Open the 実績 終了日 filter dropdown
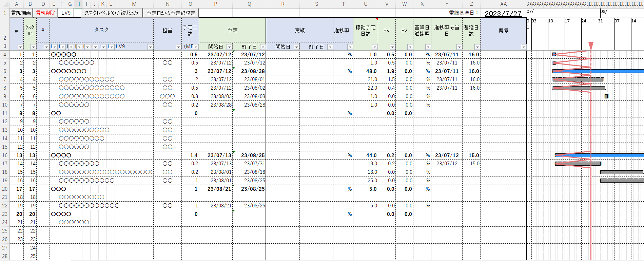 [x=330, y=47]
